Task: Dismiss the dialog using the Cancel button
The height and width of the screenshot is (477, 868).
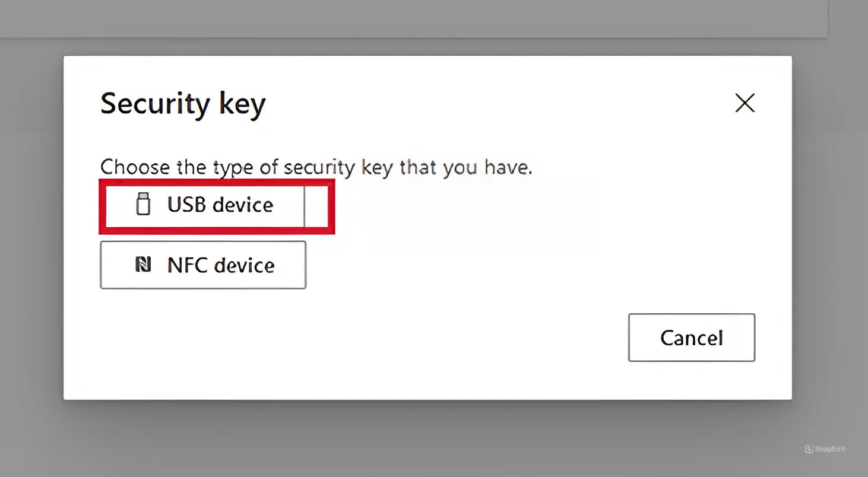Action: [x=692, y=338]
